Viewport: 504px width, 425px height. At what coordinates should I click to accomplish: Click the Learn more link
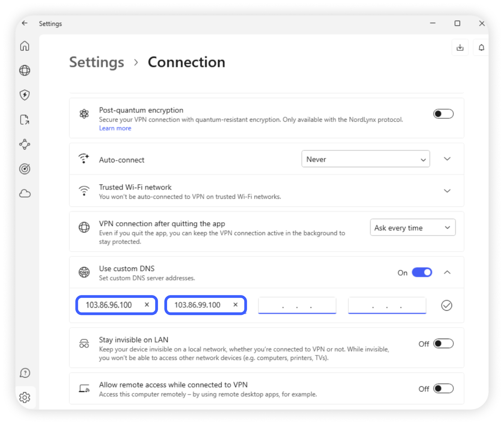pyautogui.click(x=115, y=128)
